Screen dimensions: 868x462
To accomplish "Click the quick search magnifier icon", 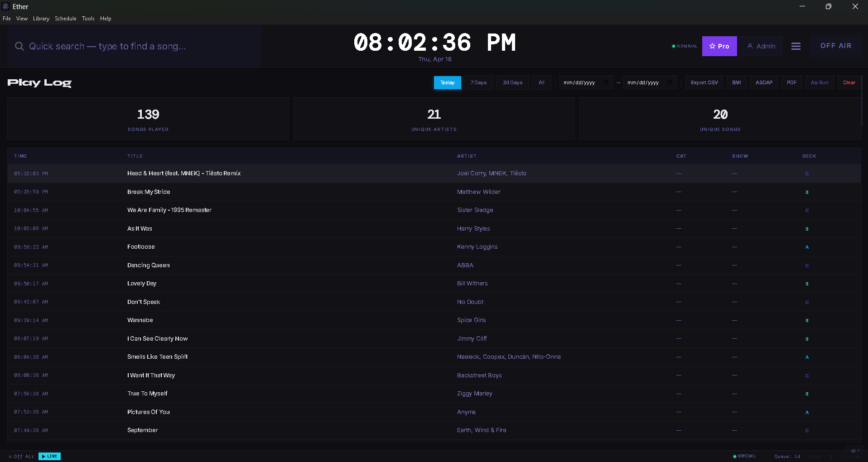I will [x=19, y=46].
